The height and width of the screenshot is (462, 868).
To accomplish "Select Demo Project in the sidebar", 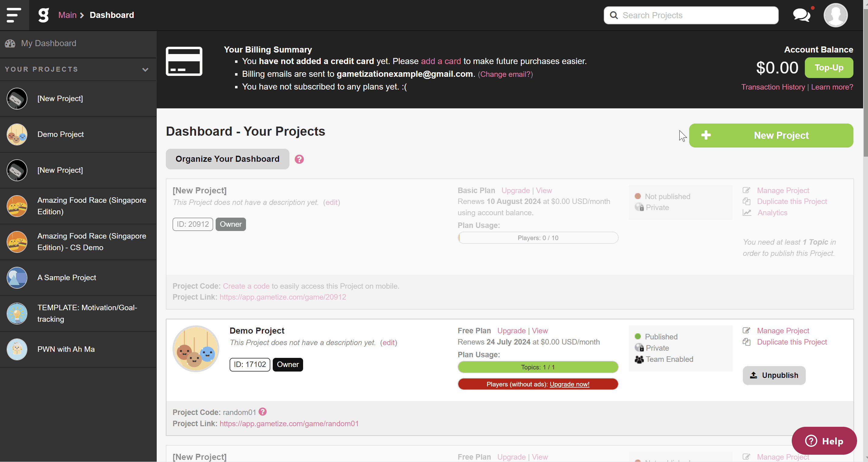I will coord(78,134).
